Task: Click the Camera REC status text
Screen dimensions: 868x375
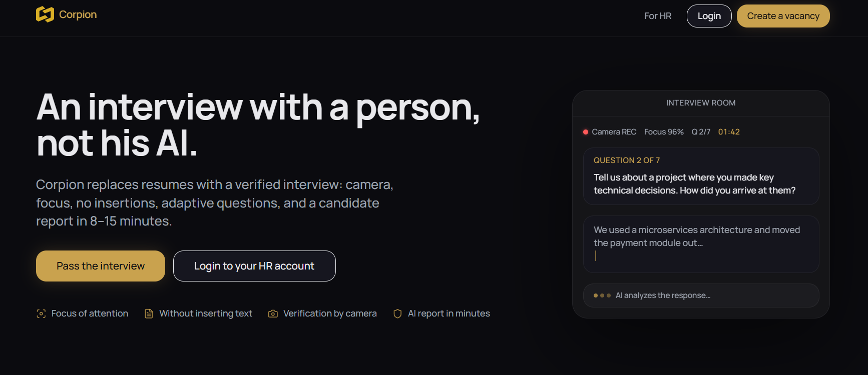Action: [x=614, y=132]
